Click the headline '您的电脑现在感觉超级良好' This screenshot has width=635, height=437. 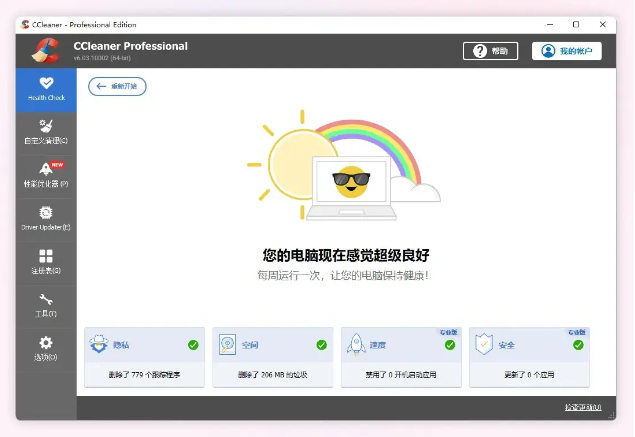click(x=346, y=255)
